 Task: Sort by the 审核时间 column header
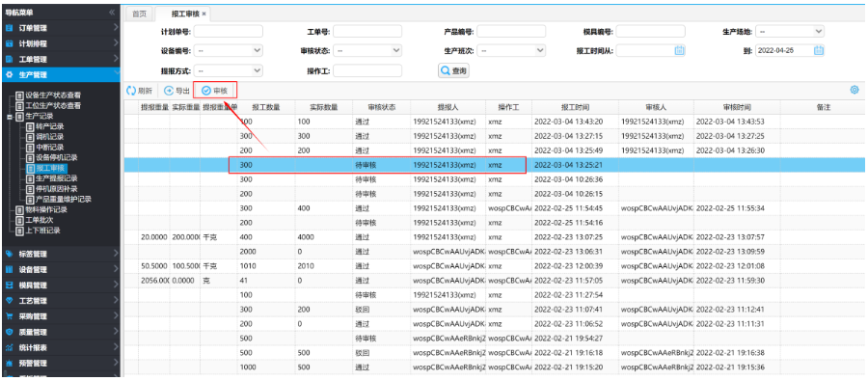(737, 107)
